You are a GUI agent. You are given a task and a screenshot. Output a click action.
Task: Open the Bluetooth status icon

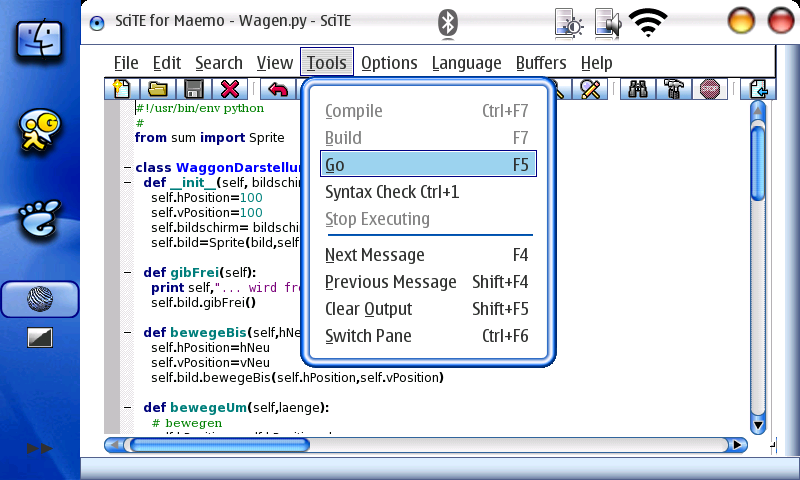(x=447, y=23)
